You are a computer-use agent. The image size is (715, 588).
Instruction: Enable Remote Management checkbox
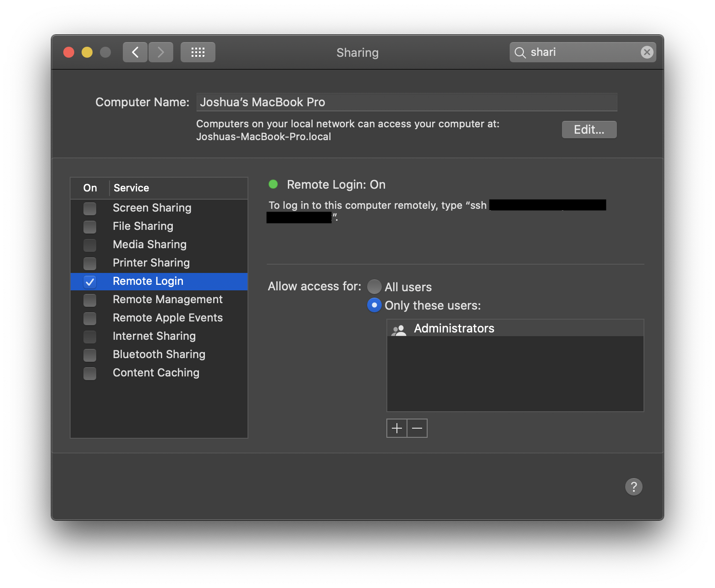pos(90,300)
